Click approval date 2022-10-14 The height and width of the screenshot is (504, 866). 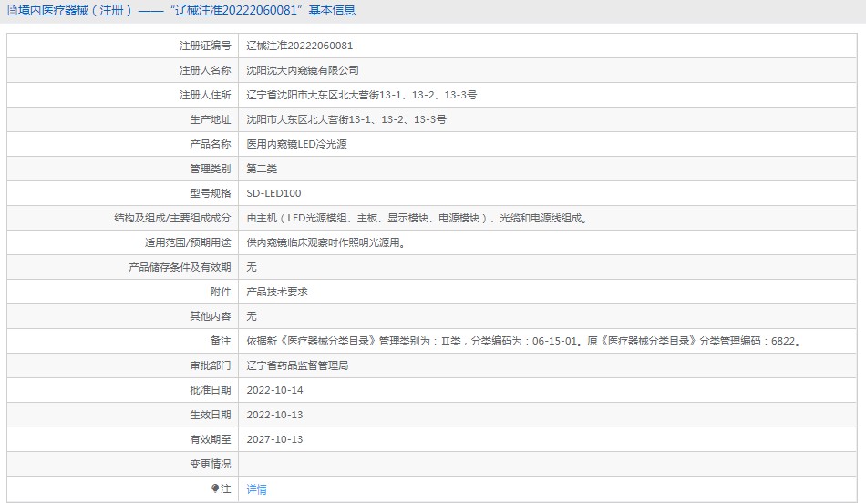point(274,390)
